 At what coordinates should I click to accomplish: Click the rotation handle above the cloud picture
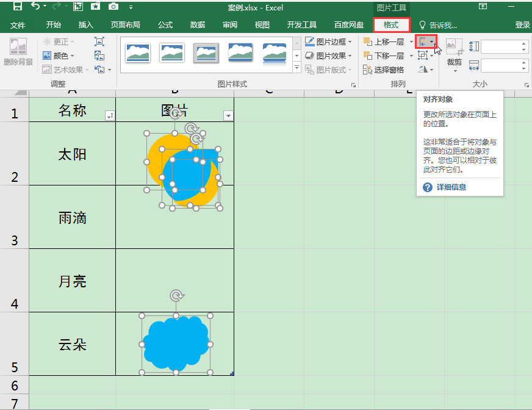coord(176,296)
